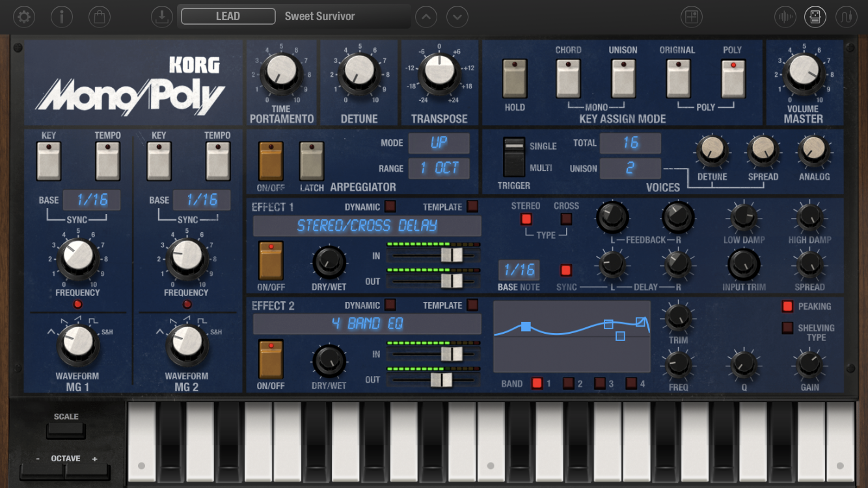Open MG 1 sync BASE 1/16 display
Screen dimensions: 868x488
pos(92,200)
